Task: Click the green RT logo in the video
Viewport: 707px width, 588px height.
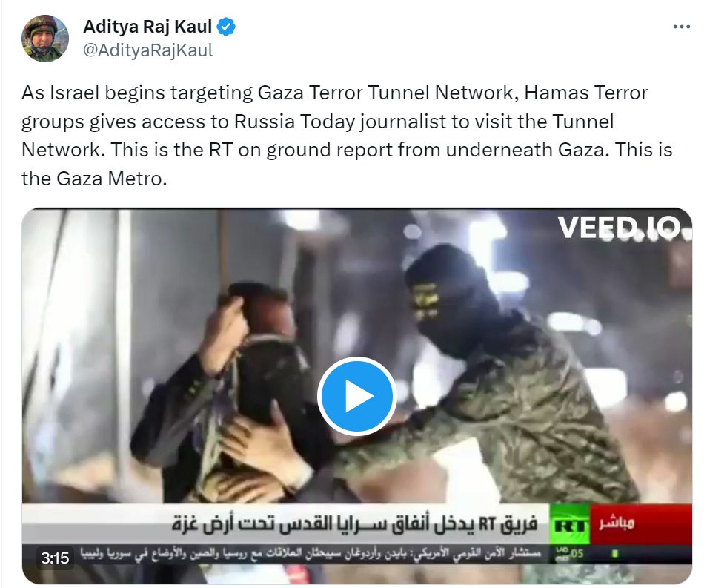Action: (569, 525)
